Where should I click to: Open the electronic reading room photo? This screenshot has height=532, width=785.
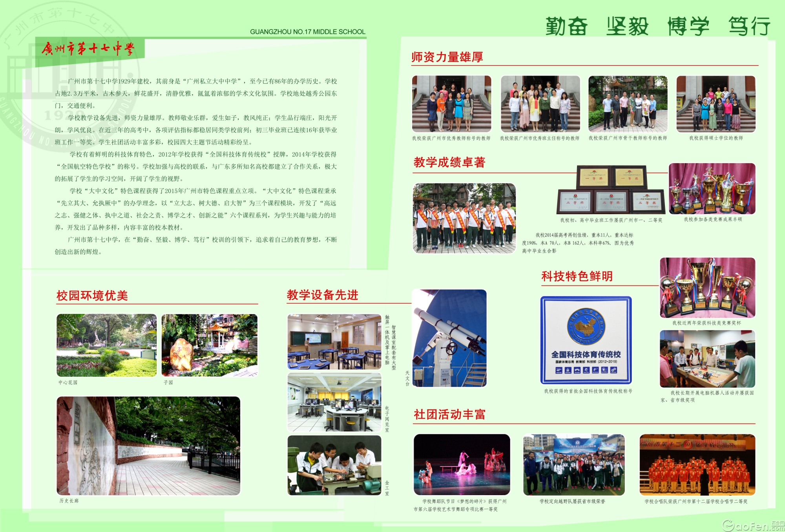coord(334,402)
